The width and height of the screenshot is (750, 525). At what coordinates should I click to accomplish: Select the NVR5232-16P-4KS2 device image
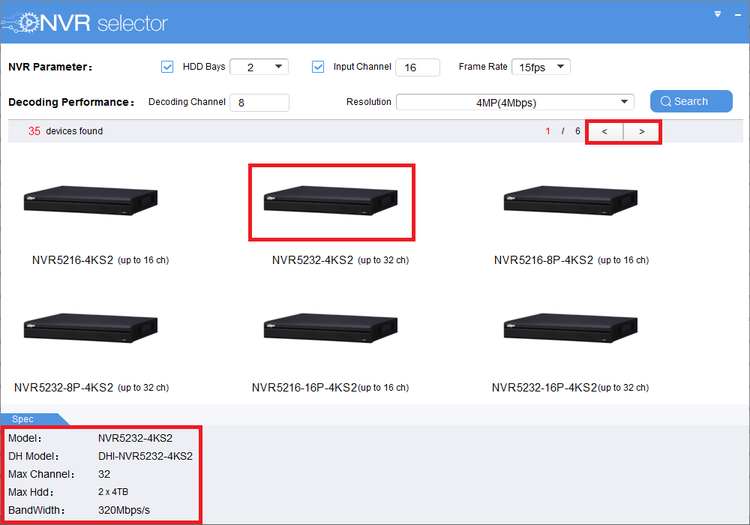pos(571,328)
